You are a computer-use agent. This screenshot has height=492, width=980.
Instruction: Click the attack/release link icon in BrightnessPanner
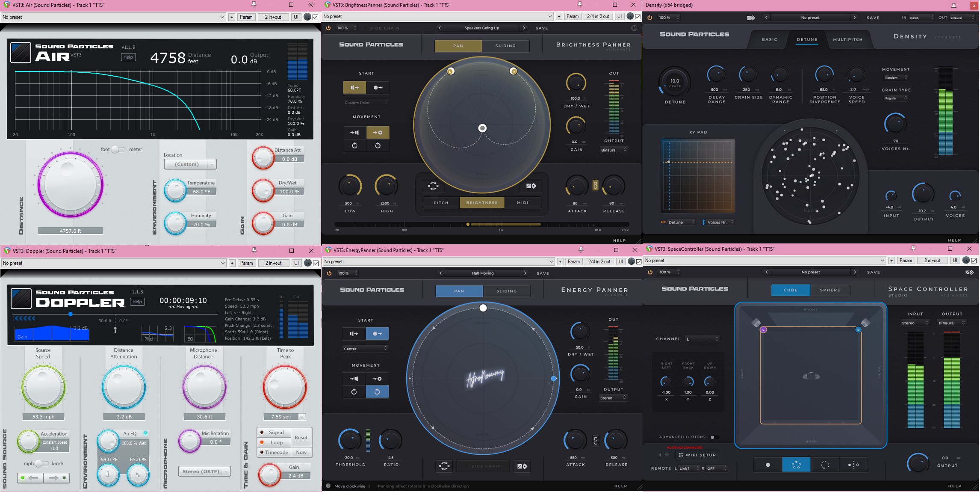click(x=595, y=186)
